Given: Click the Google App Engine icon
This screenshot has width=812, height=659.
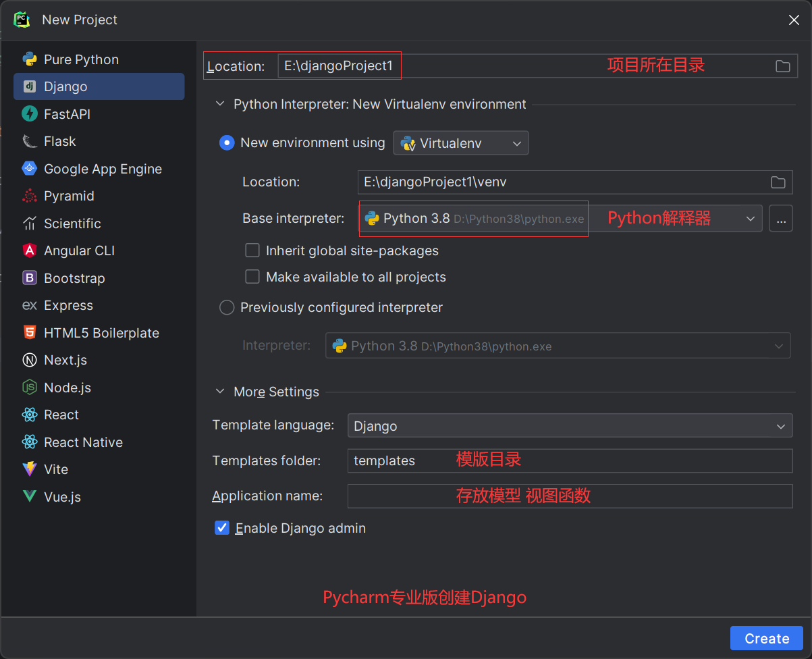Looking at the screenshot, I should [30, 169].
